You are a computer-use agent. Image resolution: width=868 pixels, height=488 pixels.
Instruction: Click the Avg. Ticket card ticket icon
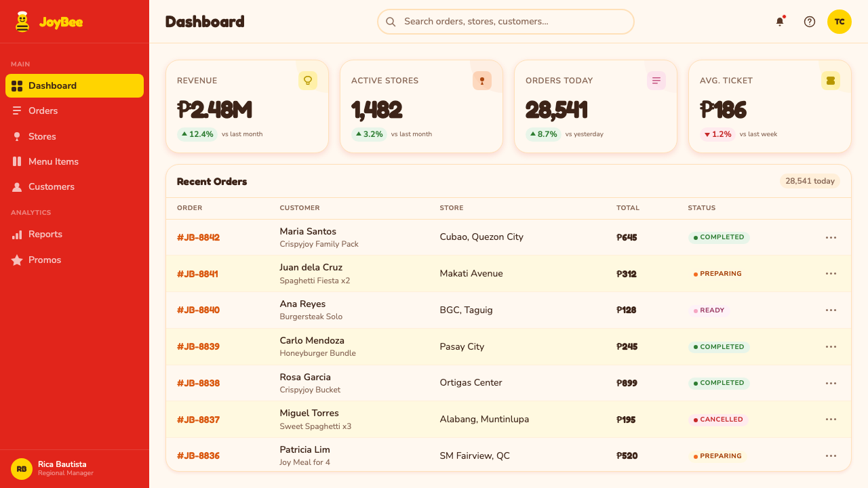[831, 81]
